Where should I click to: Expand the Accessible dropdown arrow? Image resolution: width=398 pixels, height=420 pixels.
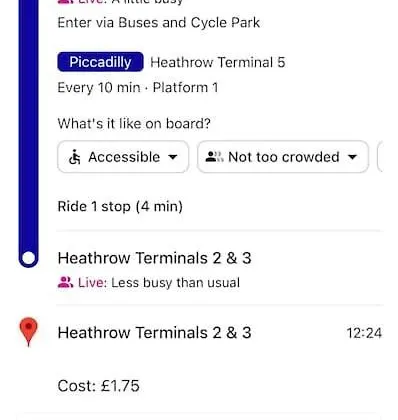tap(173, 157)
